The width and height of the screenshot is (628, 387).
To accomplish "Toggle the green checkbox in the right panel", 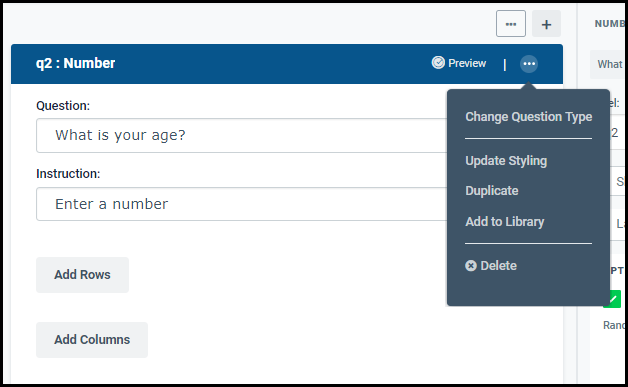I will coord(612,299).
